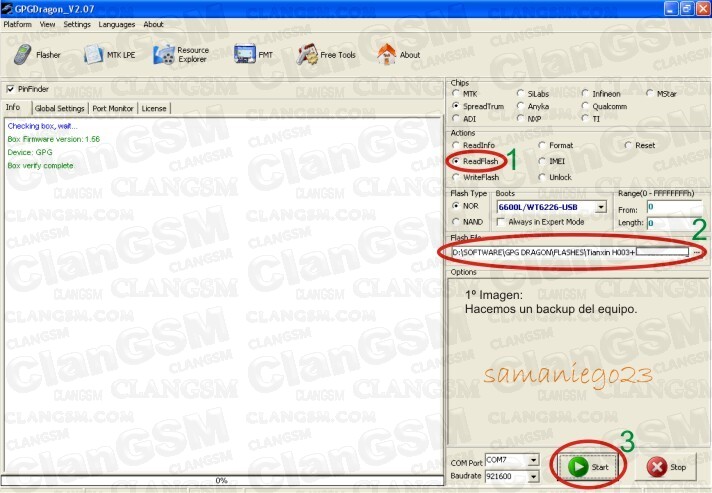Click the Range Length input field
The image size is (712, 493).
pos(674,223)
